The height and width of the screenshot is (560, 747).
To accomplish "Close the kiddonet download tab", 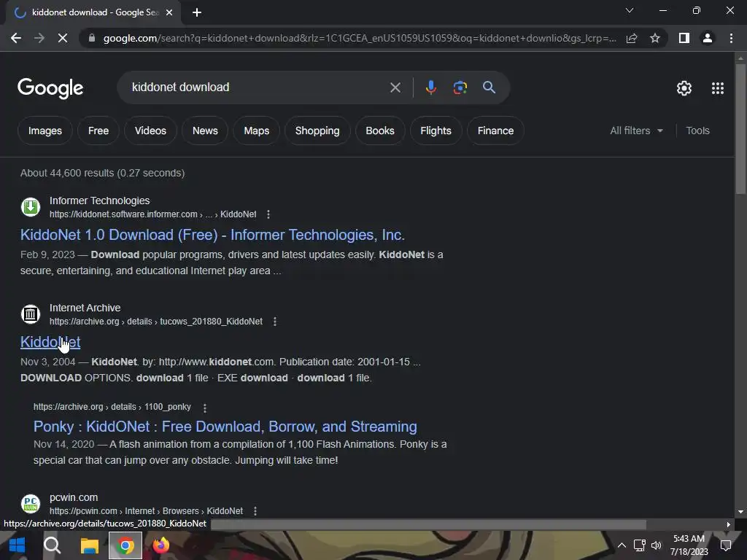I will pyautogui.click(x=169, y=12).
